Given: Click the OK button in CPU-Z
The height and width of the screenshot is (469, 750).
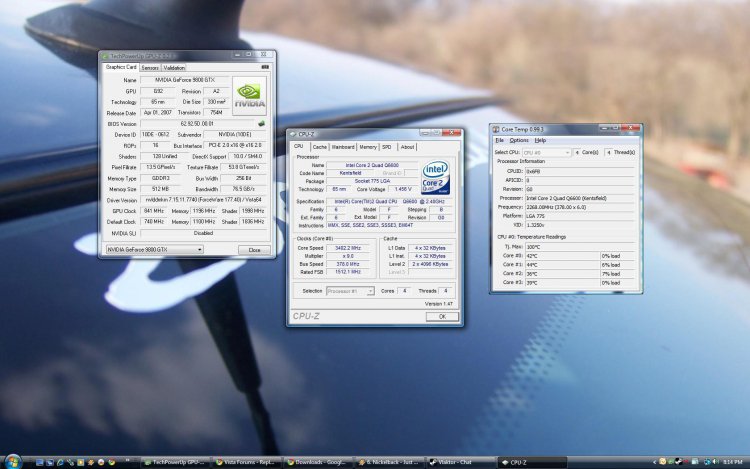Looking at the screenshot, I should pyautogui.click(x=442, y=316).
